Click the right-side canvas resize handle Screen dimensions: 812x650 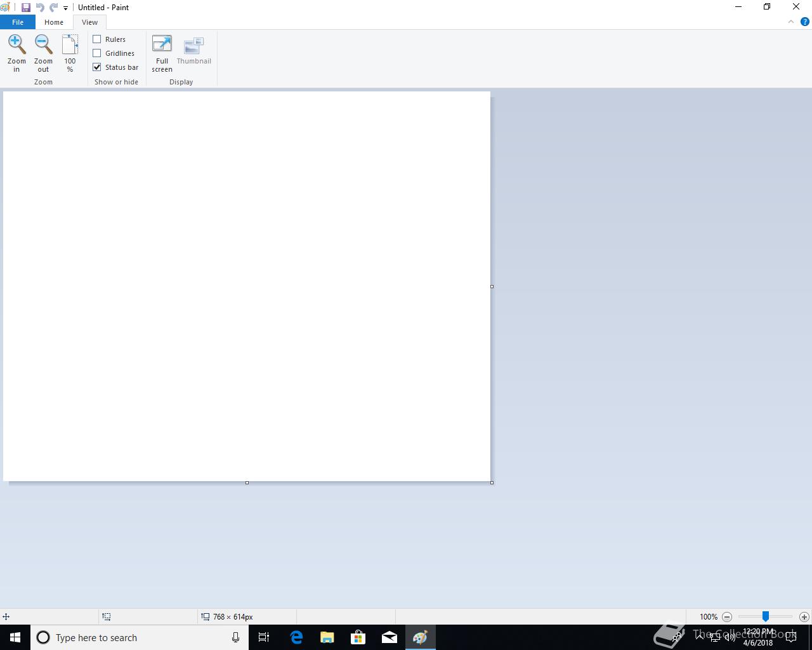[492, 286]
